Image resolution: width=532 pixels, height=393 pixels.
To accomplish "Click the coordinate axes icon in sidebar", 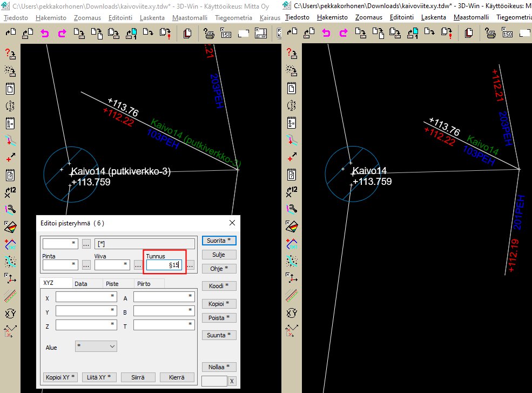I will pyautogui.click(x=10, y=278).
